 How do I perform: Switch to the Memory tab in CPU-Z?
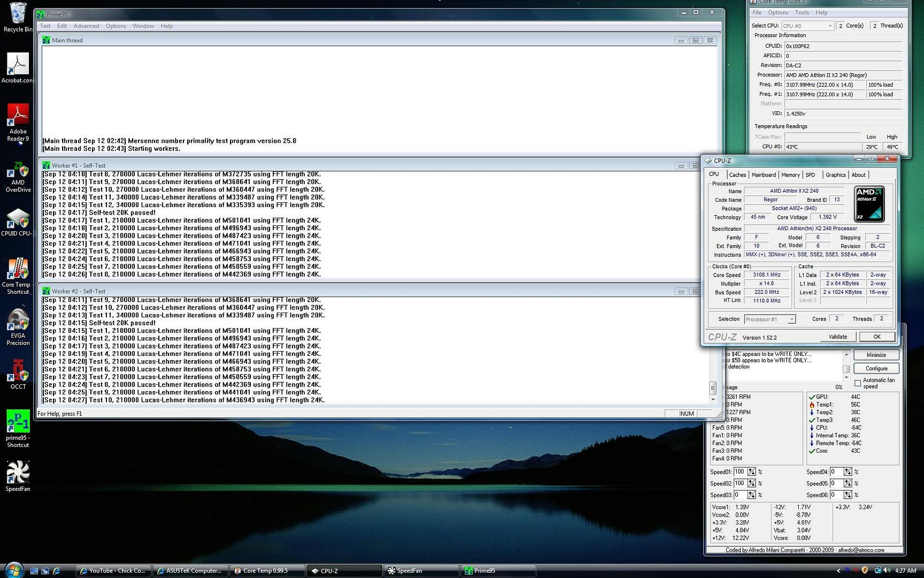point(790,175)
